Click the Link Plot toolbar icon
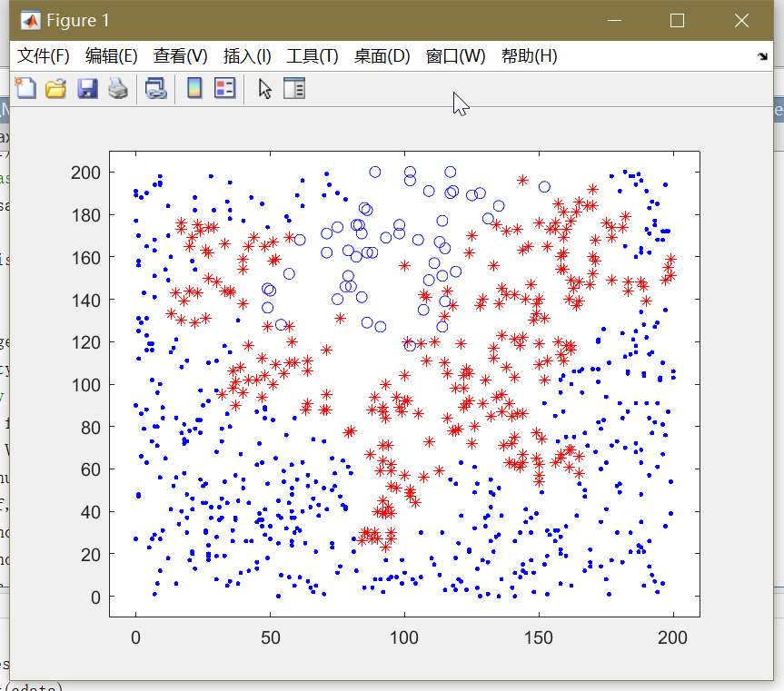Viewport: 784px width, 691px height. pos(156,88)
